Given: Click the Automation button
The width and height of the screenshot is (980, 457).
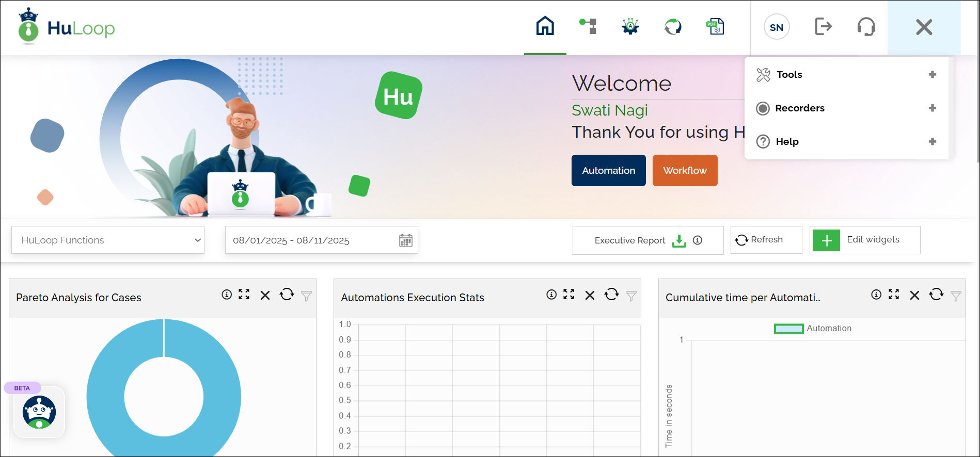Looking at the screenshot, I should [x=608, y=171].
